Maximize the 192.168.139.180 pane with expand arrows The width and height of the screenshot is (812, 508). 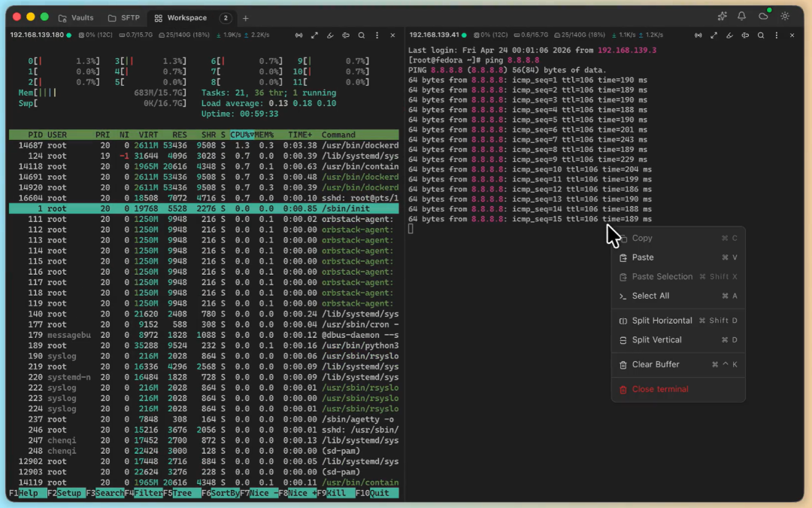(x=314, y=35)
